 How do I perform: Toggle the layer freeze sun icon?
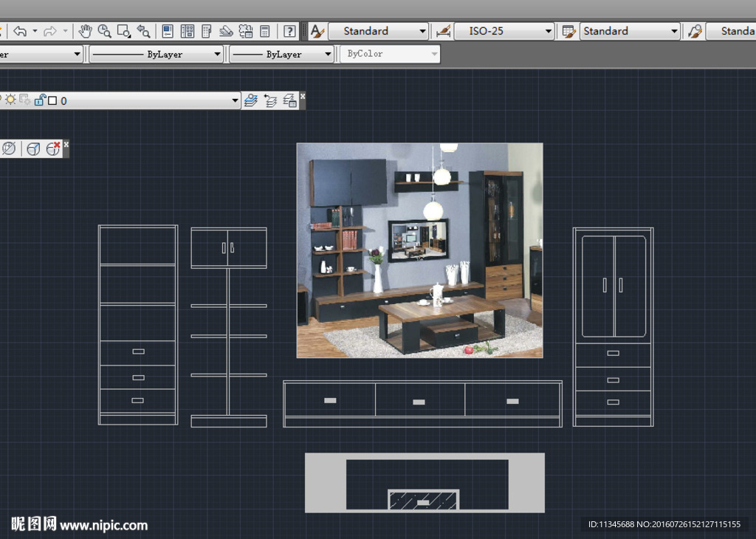pyautogui.click(x=11, y=100)
